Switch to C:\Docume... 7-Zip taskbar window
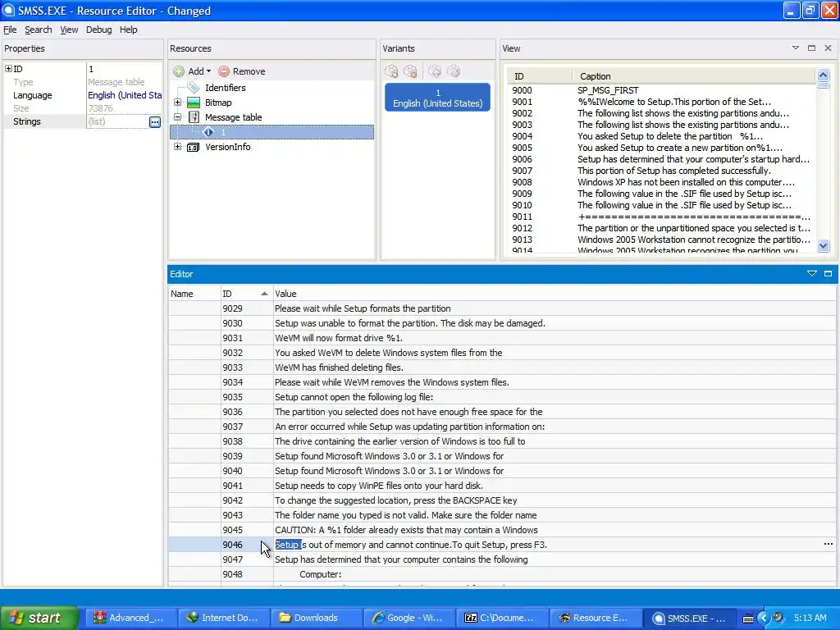The width and height of the screenshot is (840, 630). [501, 618]
